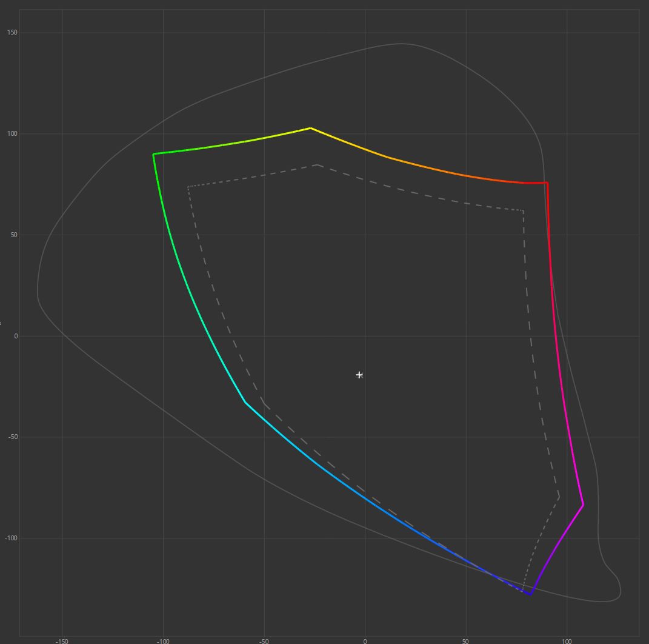
Task: Click the cyan vertex on the lower-left edge
Action: click(245, 402)
